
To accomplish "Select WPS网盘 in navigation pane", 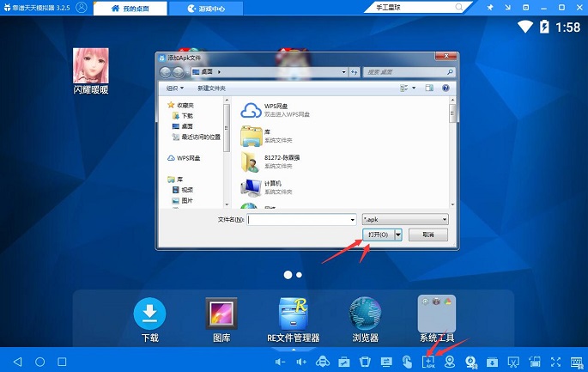I will click(x=188, y=158).
